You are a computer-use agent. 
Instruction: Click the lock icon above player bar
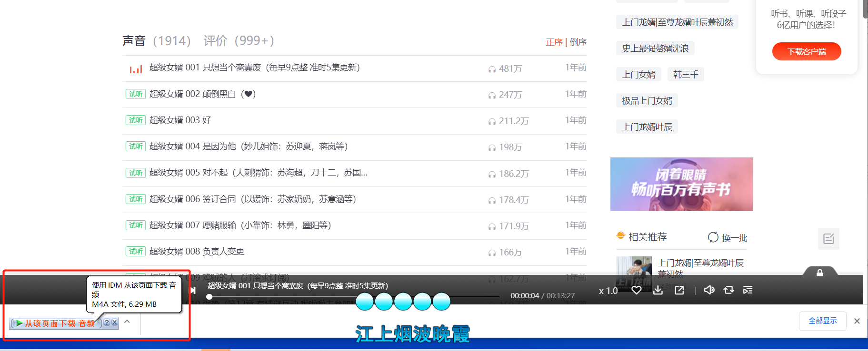(820, 273)
